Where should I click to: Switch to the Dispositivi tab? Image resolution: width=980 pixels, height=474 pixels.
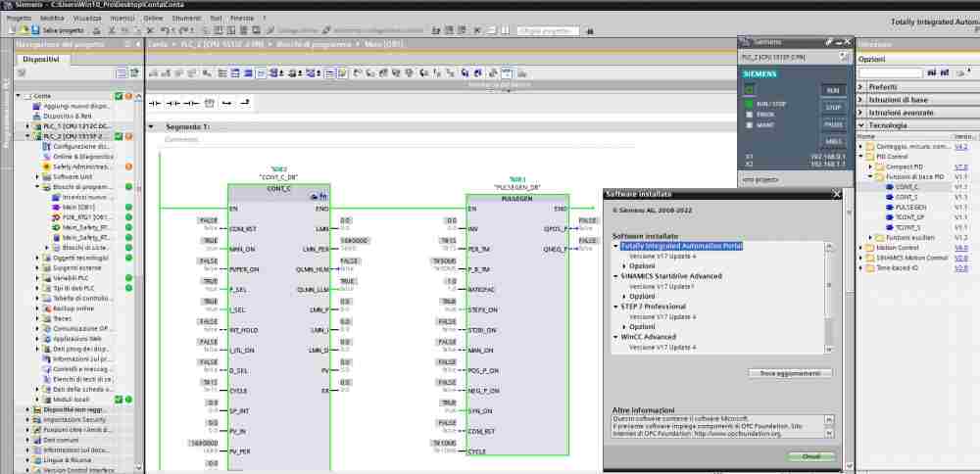click(41, 60)
